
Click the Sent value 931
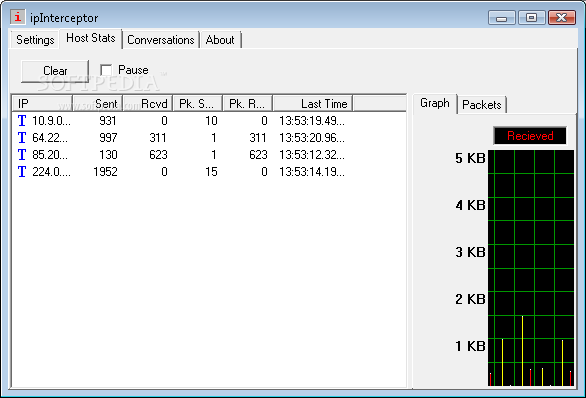[x=108, y=121]
